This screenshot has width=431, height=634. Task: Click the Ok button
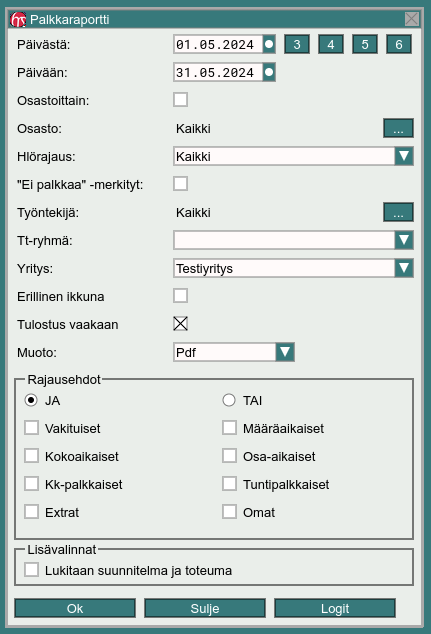tap(75, 608)
